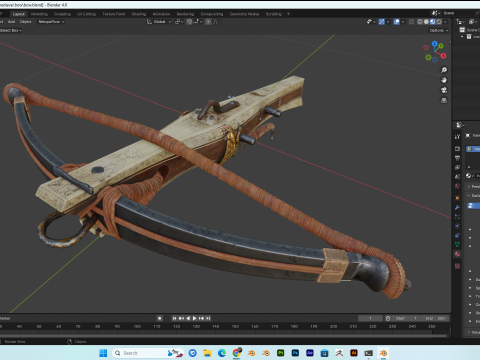Screen dimensions: 480x360
Task: Open the Object properties tab
Action: 457,198
